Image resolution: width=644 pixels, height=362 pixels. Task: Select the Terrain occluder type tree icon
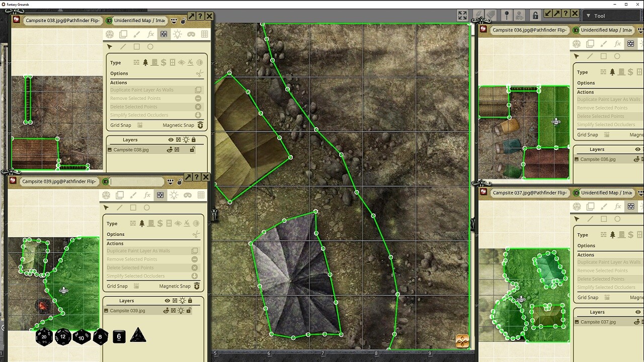pyautogui.click(x=145, y=62)
